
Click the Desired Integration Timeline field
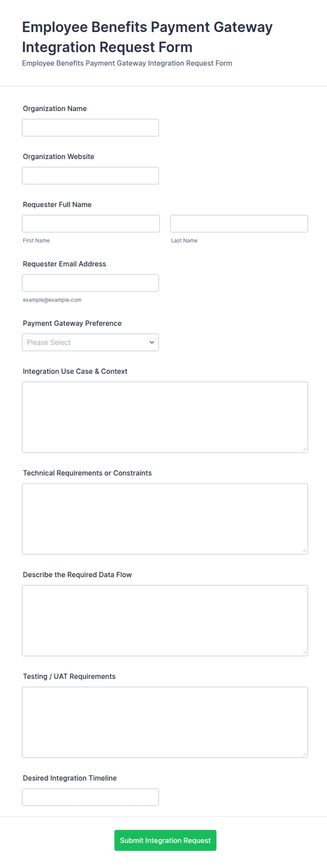pyautogui.click(x=90, y=797)
